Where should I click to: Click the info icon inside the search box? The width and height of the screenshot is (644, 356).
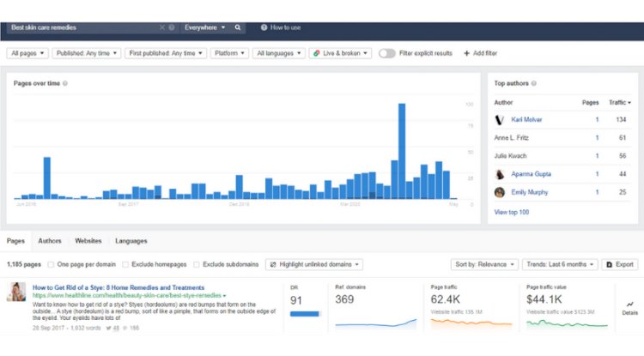[x=172, y=27]
